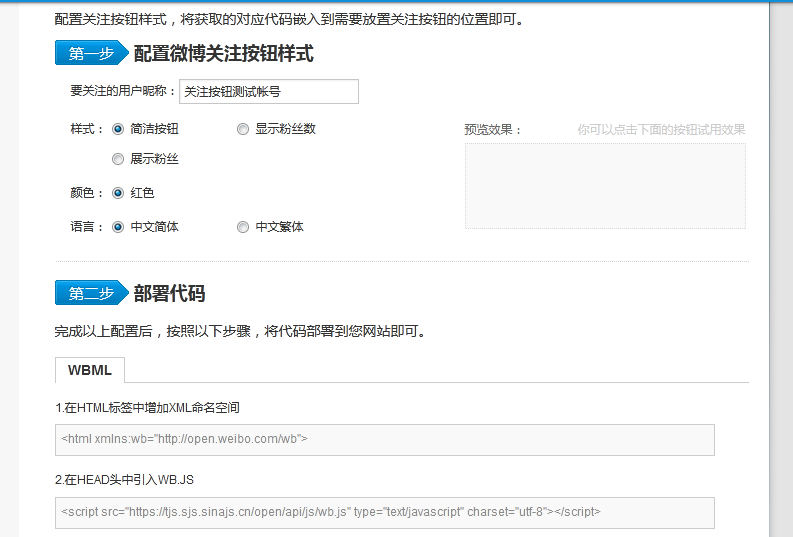Click the 第二步 step badge icon
Screen dimensions: 793x537
pyautogui.click(x=91, y=293)
